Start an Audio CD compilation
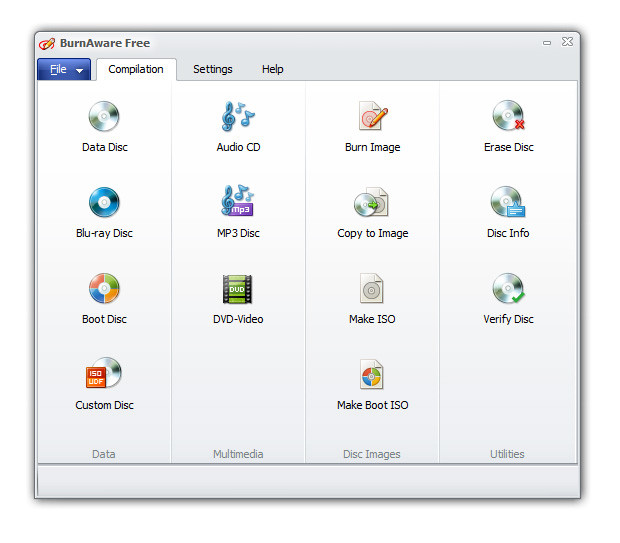620x543 pixels. coord(238,116)
